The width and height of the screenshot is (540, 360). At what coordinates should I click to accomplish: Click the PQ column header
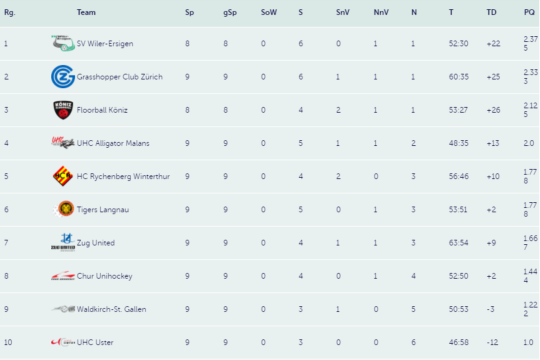click(529, 12)
